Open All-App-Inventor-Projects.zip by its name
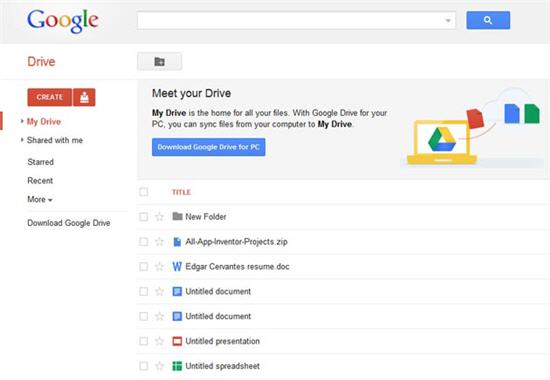Image resolution: width=550 pixels, height=380 pixels. [236, 241]
